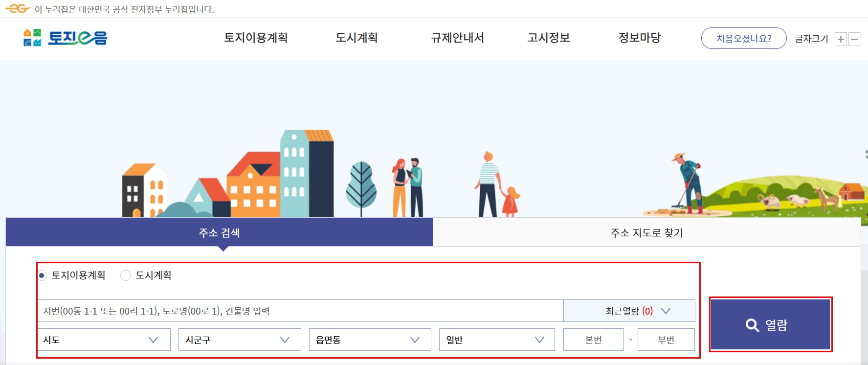
Task: Expand the 최근열람 recent views list
Action: click(630, 310)
